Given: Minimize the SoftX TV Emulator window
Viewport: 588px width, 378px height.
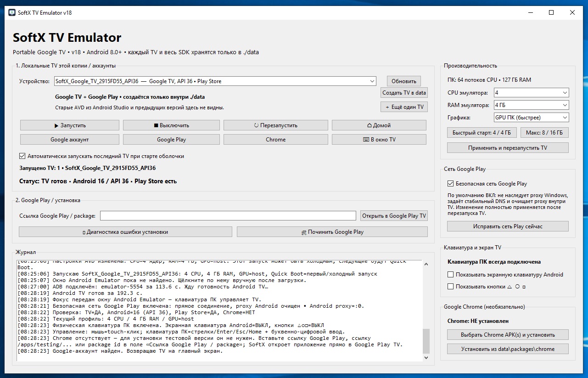Looking at the screenshot, I should [530, 12].
